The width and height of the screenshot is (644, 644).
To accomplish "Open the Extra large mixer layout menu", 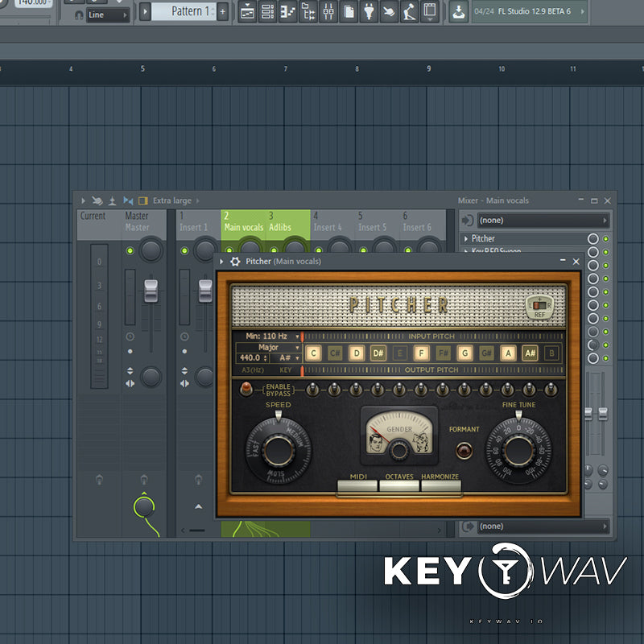I will click(x=175, y=200).
